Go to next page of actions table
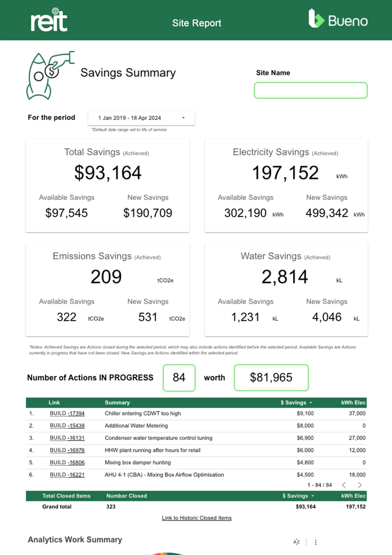 [360, 485]
